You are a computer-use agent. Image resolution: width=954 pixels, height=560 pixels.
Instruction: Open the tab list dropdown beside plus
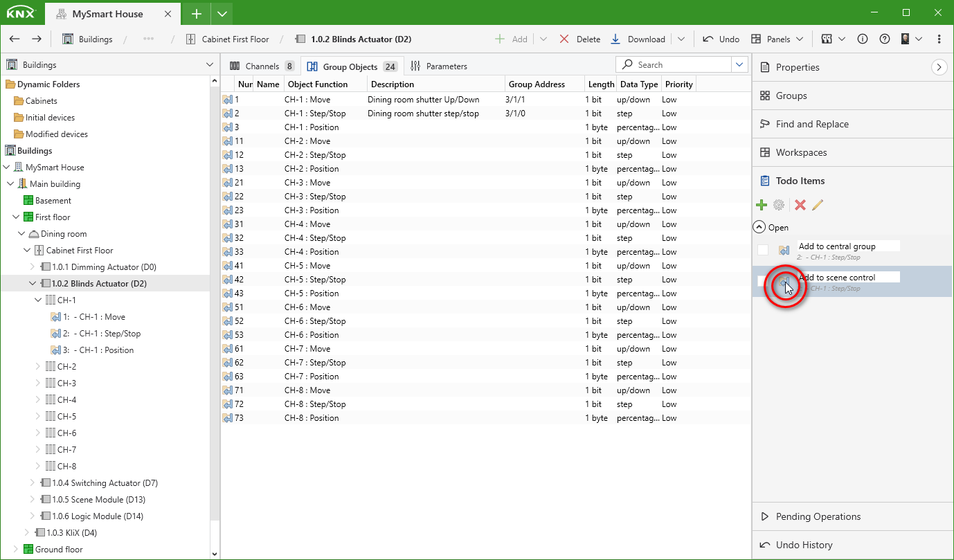point(222,14)
